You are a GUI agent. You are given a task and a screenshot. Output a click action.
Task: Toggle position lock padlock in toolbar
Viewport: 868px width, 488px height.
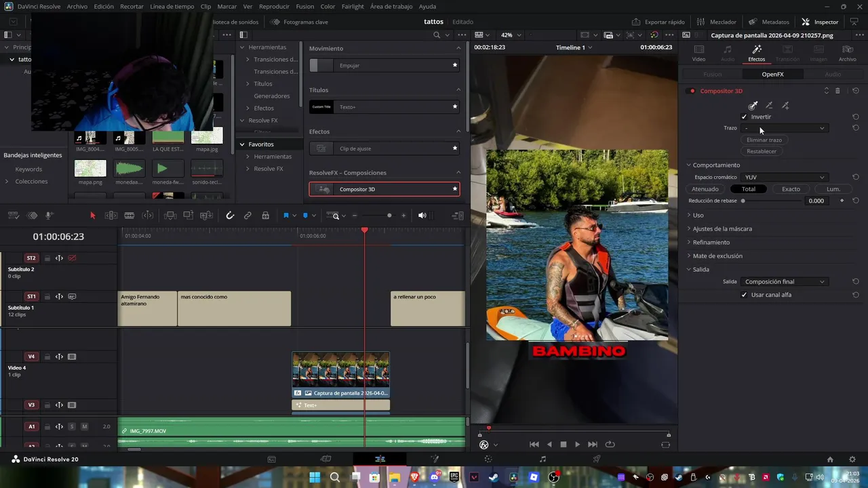(x=265, y=216)
